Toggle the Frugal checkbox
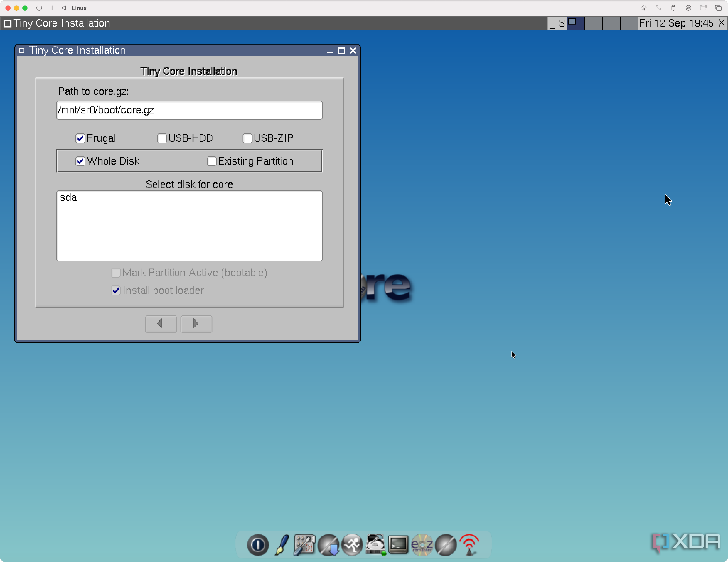728x562 pixels. [x=80, y=138]
